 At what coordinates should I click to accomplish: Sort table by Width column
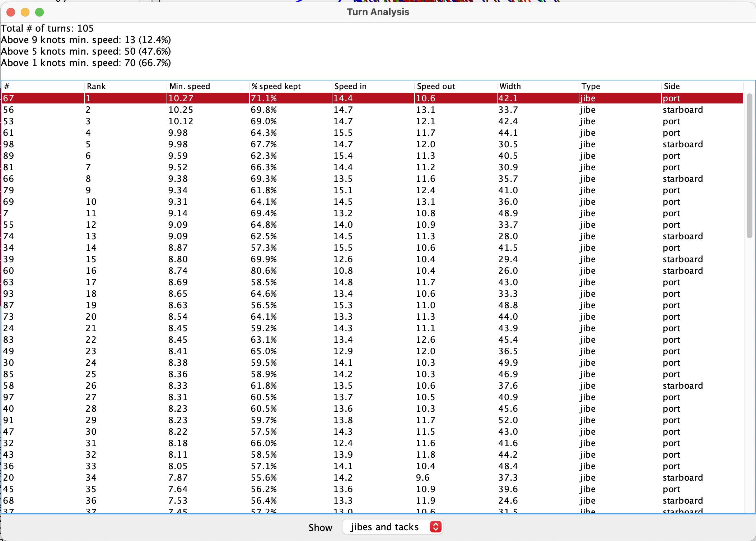pyautogui.click(x=510, y=86)
